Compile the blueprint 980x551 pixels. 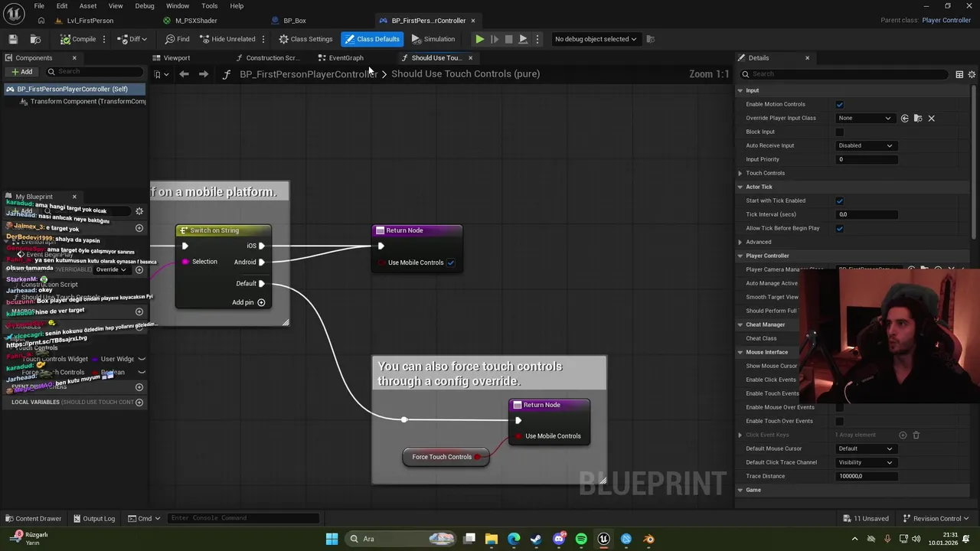(x=78, y=39)
